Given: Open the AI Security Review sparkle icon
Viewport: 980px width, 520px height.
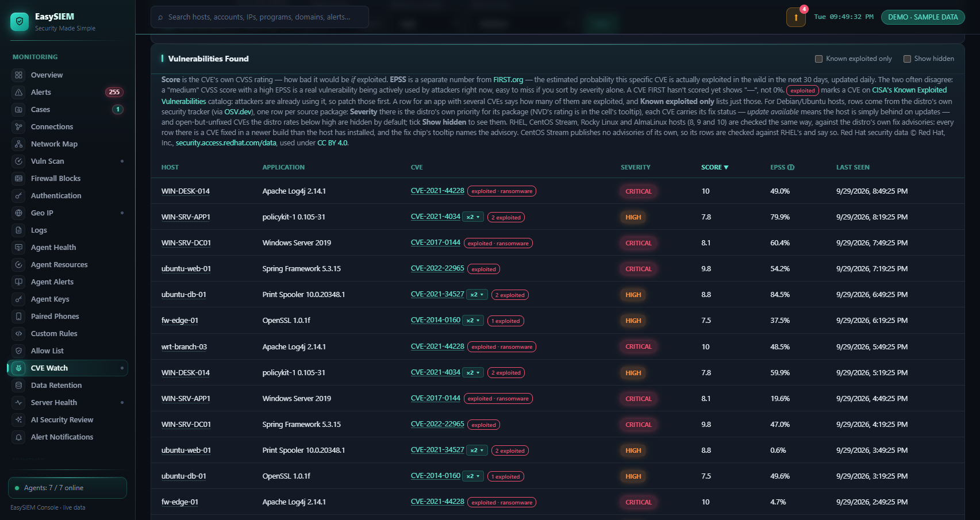Looking at the screenshot, I should pyautogui.click(x=19, y=420).
